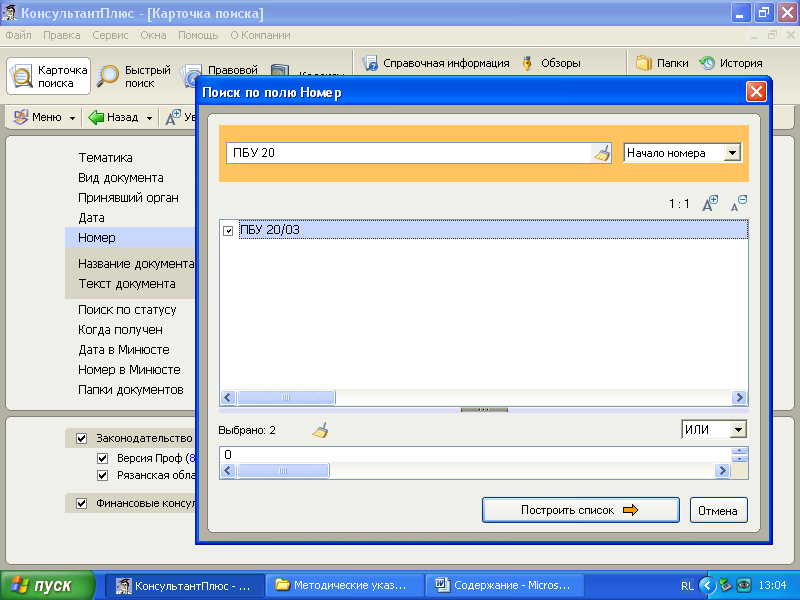The image size is (800, 600).
Task: Select the Номер в Минюсте field
Action: pyautogui.click(x=129, y=369)
